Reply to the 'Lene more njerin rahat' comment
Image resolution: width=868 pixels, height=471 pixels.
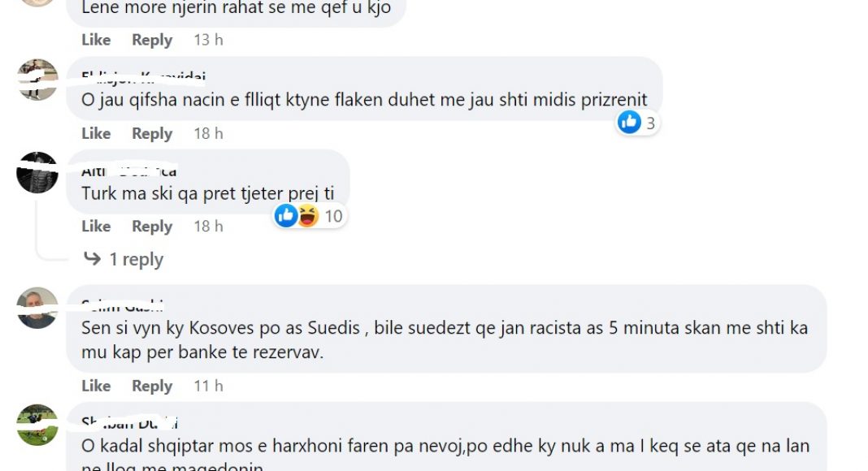(152, 41)
